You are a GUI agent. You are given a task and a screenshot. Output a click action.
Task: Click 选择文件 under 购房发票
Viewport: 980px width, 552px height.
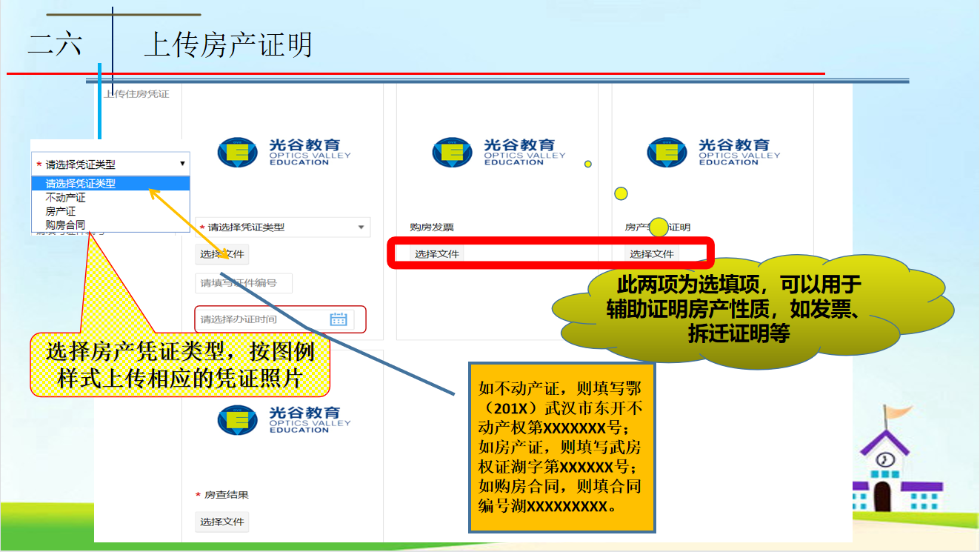click(x=437, y=254)
